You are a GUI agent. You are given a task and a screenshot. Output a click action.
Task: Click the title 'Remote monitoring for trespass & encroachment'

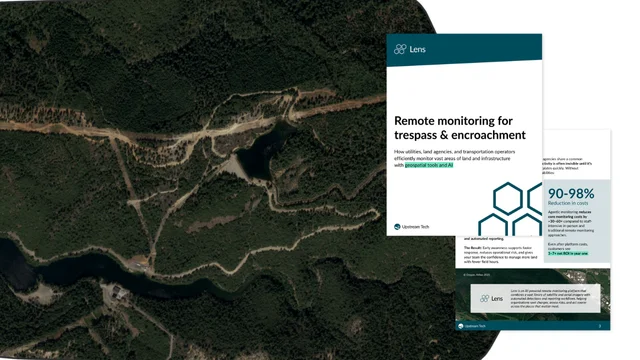pos(460,128)
